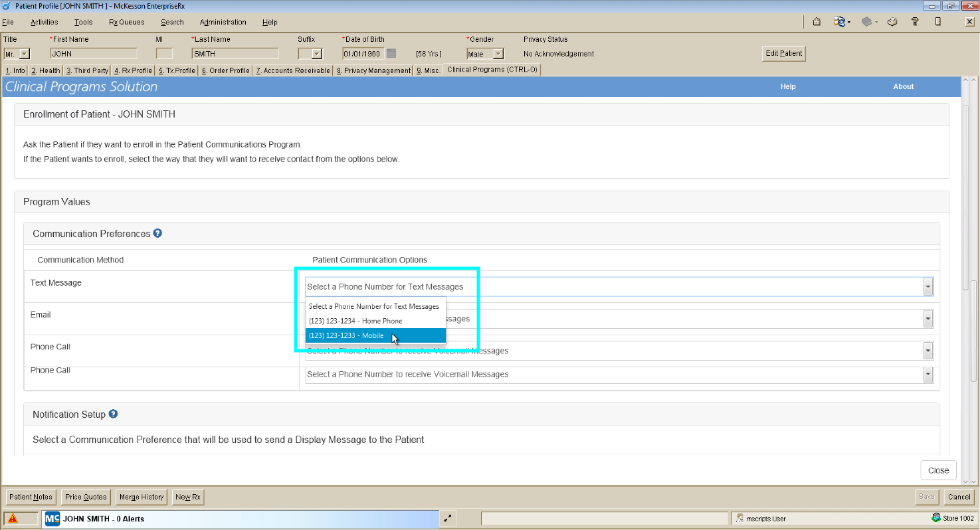Viewport: 980px width, 530px height.
Task: Click the Close button in Clinical Programs
Action: tap(938, 470)
